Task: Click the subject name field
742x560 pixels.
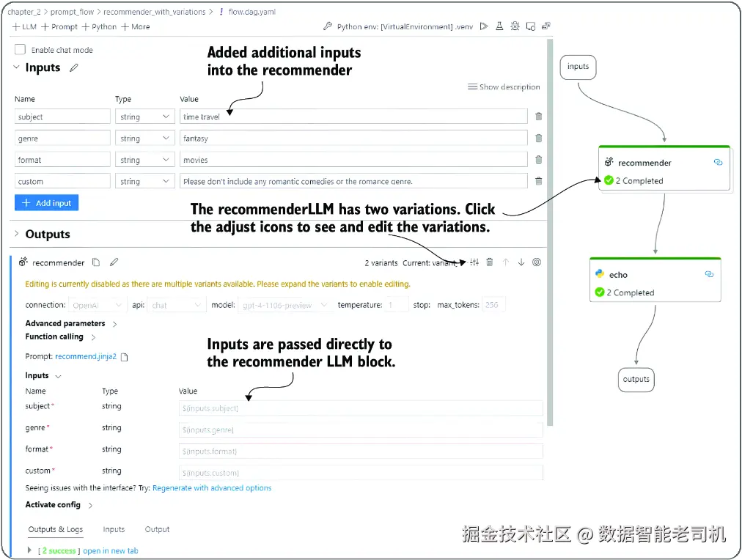Action: pyautogui.click(x=62, y=117)
